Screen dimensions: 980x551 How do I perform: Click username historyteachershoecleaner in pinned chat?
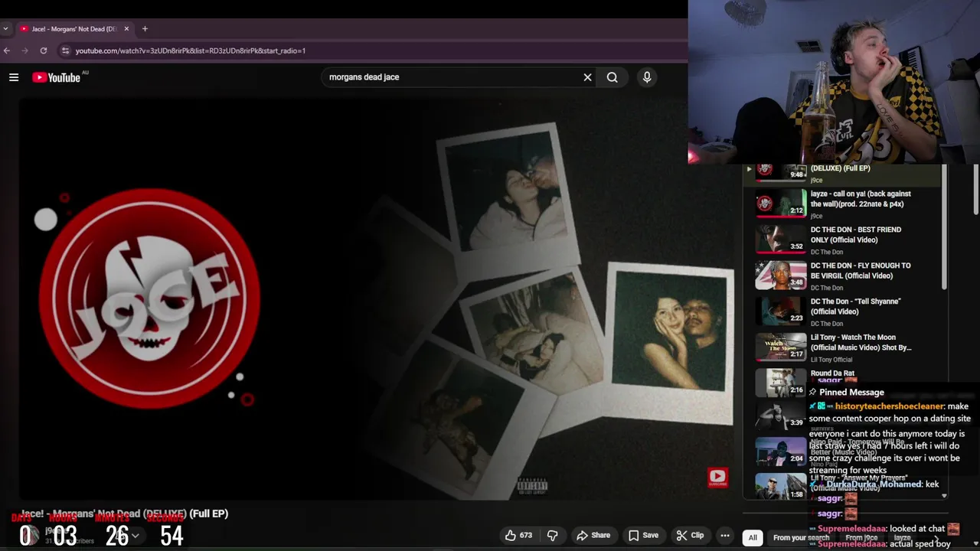(x=890, y=406)
